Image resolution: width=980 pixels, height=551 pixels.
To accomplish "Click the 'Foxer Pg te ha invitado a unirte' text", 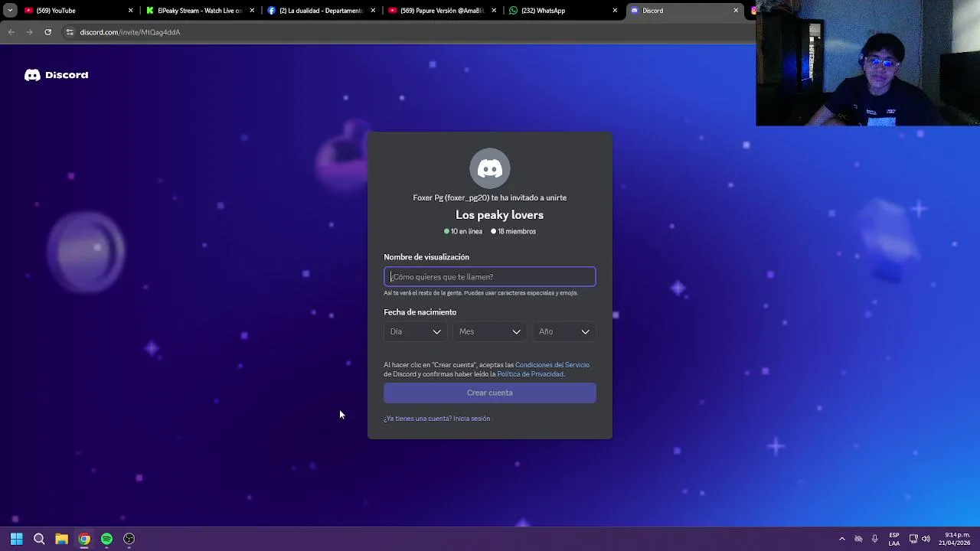I will click(490, 197).
